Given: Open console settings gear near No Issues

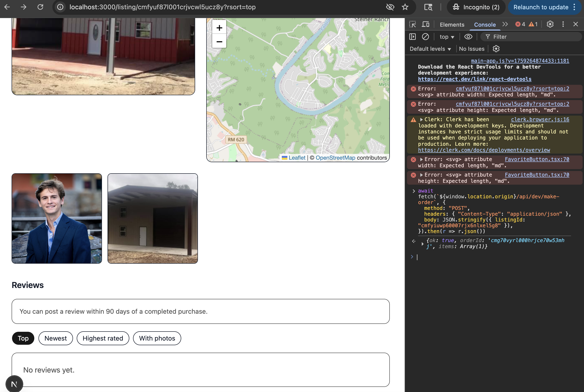Looking at the screenshot, I should (496, 49).
